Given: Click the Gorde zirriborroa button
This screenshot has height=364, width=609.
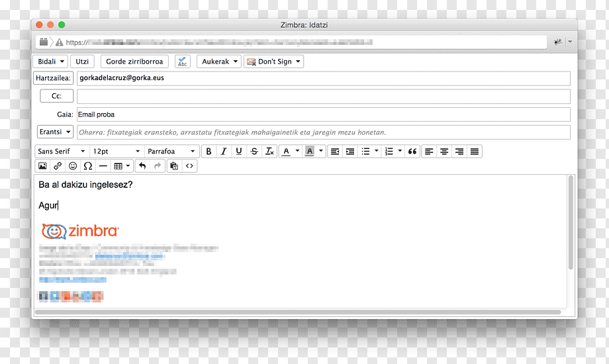Looking at the screenshot, I should (x=134, y=62).
